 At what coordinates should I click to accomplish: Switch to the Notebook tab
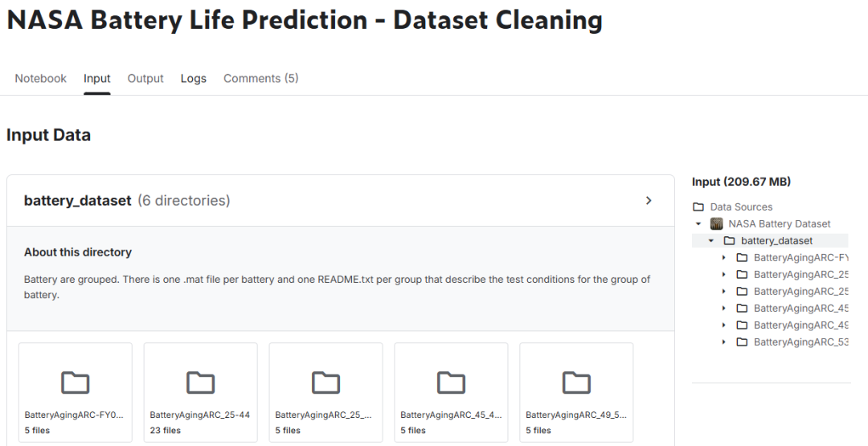click(x=40, y=79)
